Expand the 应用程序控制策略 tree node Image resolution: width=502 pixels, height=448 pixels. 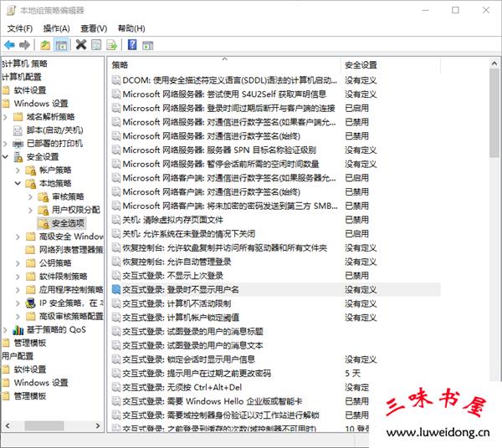click(x=18, y=290)
